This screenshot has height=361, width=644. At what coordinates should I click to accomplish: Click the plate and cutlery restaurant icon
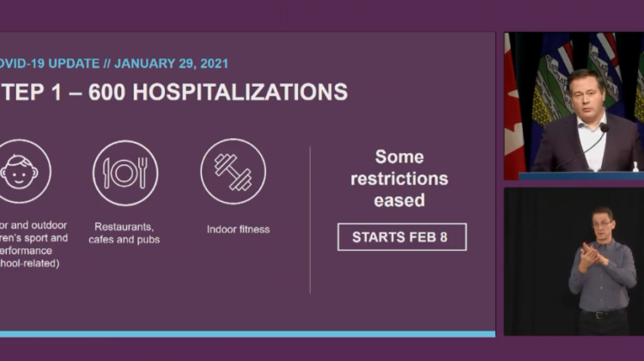[125, 173]
